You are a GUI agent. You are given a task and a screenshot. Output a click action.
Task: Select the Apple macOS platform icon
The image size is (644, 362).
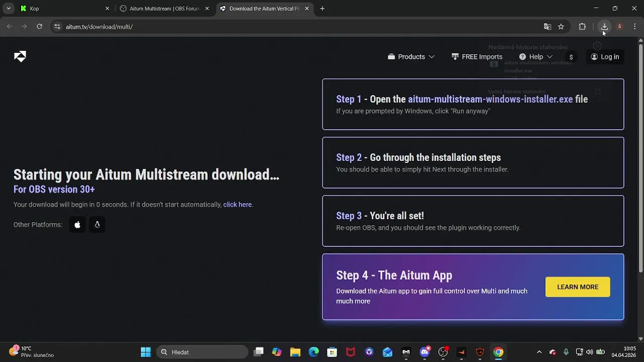coord(77,225)
